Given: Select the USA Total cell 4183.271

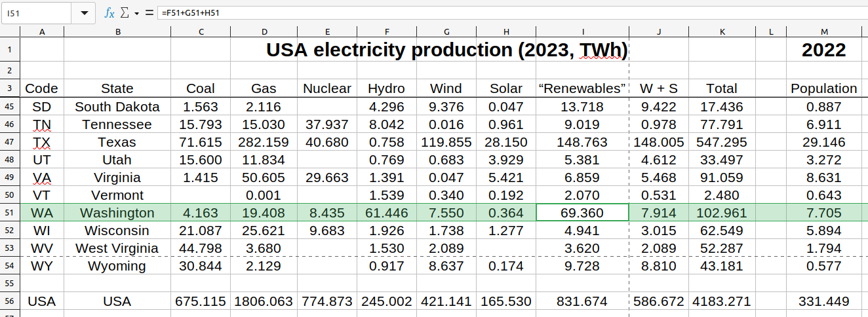Looking at the screenshot, I should tap(722, 301).
